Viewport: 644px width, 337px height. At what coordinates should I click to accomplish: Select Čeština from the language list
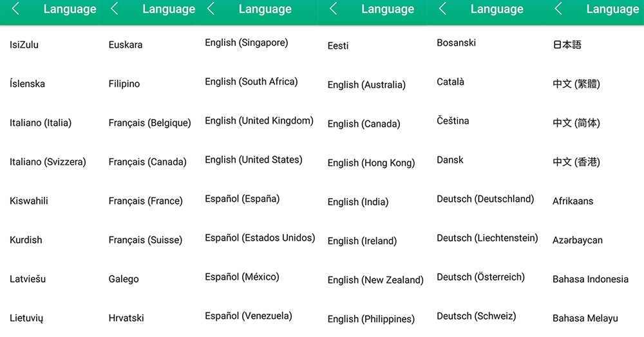click(x=453, y=121)
